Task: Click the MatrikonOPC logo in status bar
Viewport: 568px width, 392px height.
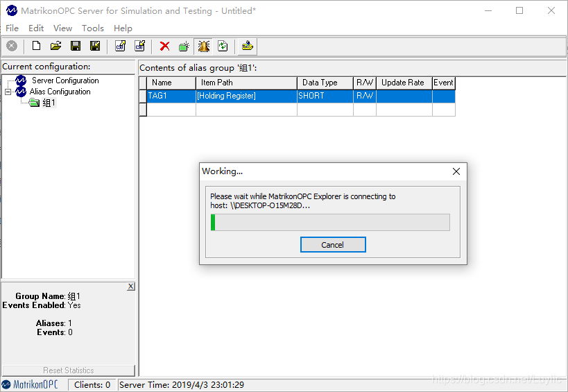Action: (30, 384)
